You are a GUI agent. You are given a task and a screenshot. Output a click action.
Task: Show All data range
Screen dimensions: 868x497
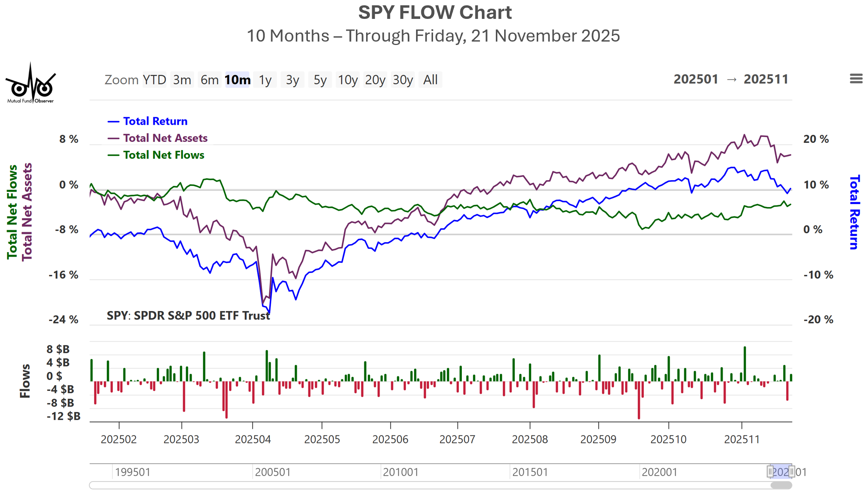(430, 80)
